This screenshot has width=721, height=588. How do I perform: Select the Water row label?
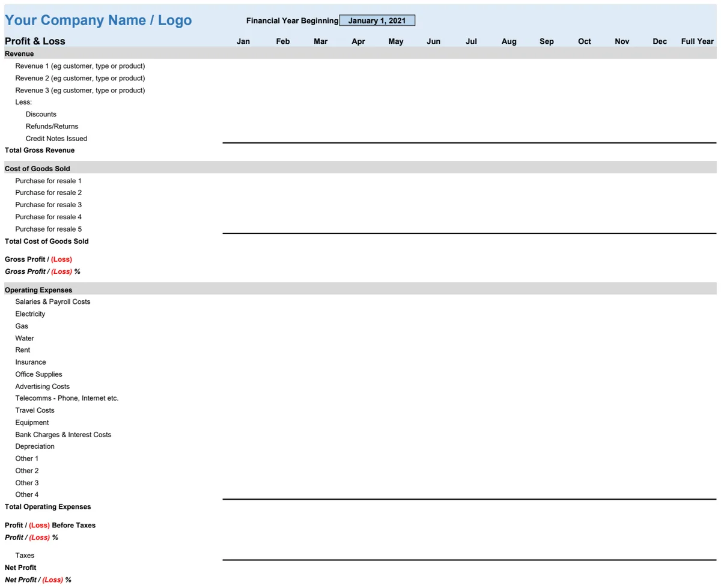[25, 338]
